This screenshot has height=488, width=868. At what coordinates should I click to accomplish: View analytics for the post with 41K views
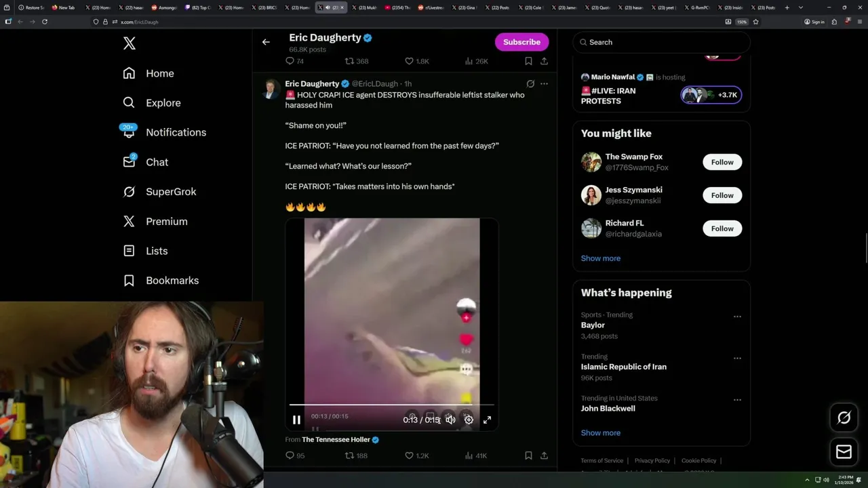(x=477, y=455)
